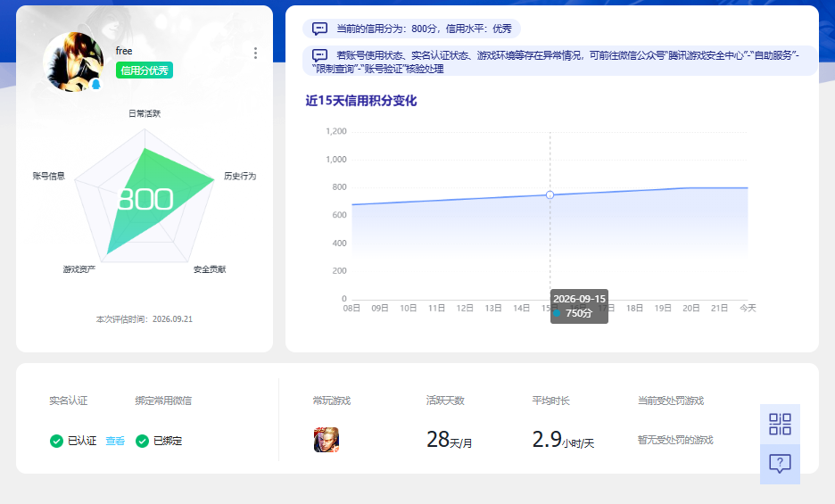The image size is (835, 504).
Task: Click the 当前受处罚游戏 label
Action: pyautogui.click(x=671, y=401)
